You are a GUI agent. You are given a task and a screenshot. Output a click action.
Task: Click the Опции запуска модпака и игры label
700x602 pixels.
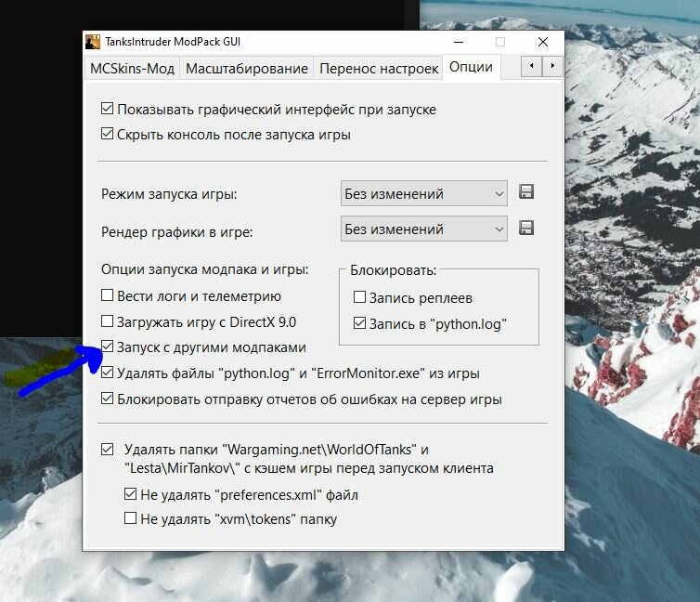click(x=204, y=269)
